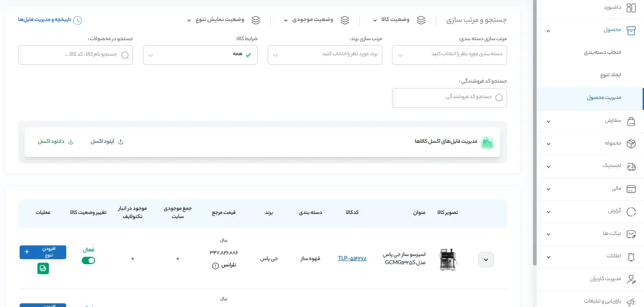
Task: Click the espresso machine product thumbnail
Action: point(448,260)
